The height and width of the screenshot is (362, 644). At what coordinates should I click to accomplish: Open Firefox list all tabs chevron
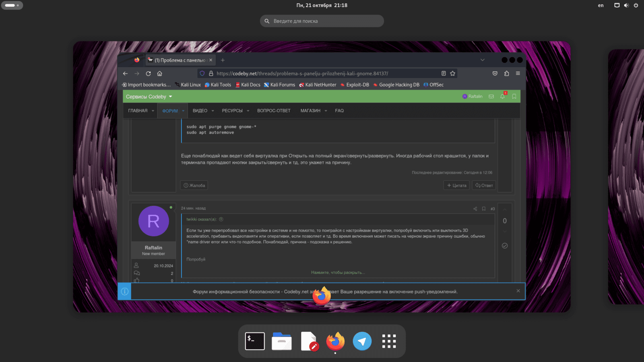click(483, 60)
